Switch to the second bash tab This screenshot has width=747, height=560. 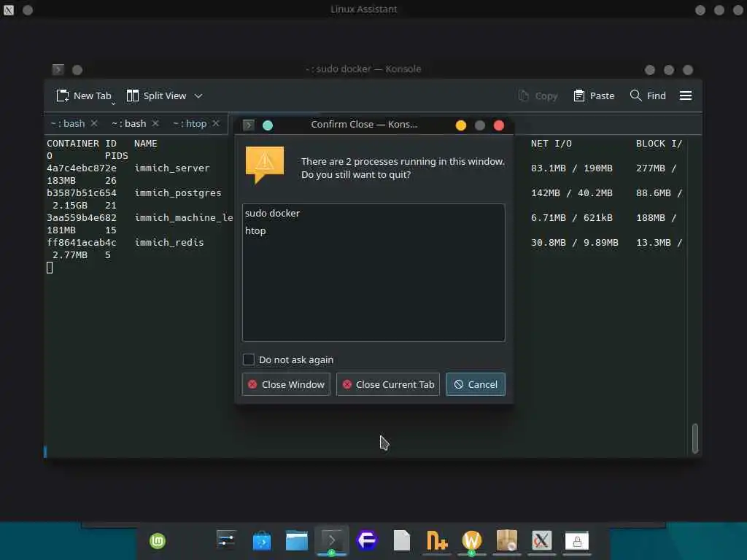click(x=128, y=123)
